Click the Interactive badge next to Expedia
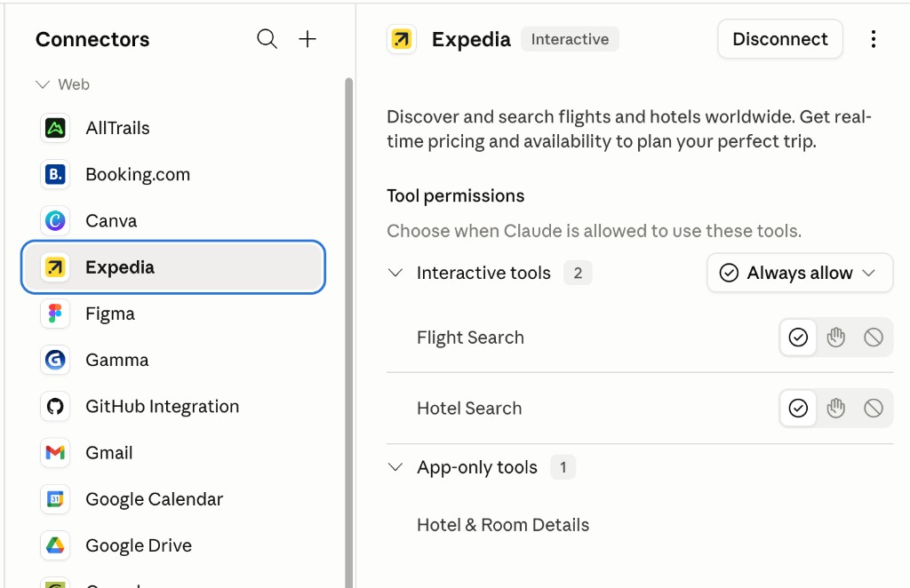 [570, 39]
